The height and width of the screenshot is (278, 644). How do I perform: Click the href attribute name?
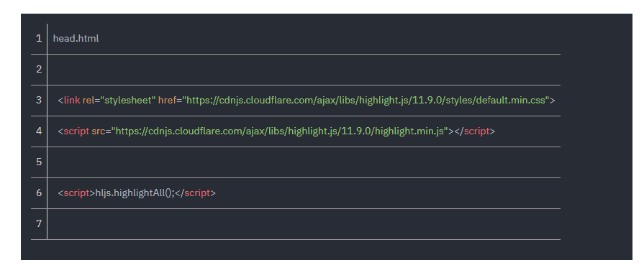click(167, 100)
